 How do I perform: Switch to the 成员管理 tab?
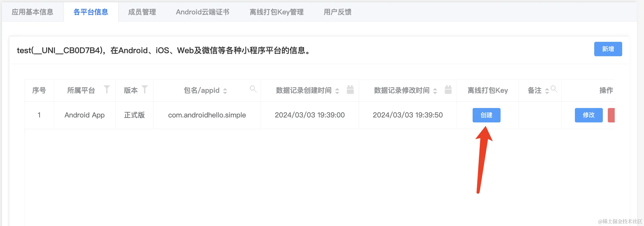pos(142,12)
